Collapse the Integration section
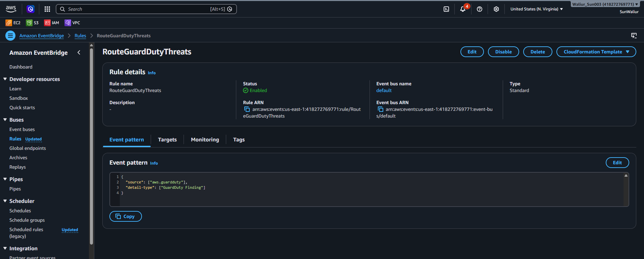The image size is (644, 259). [x=5, y=248]
